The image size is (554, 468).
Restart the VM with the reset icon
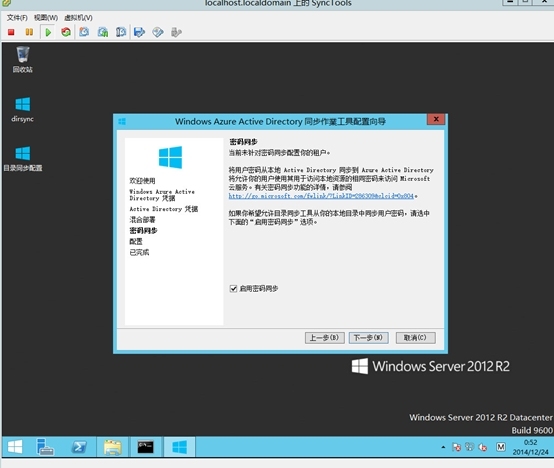coord(66,32)
